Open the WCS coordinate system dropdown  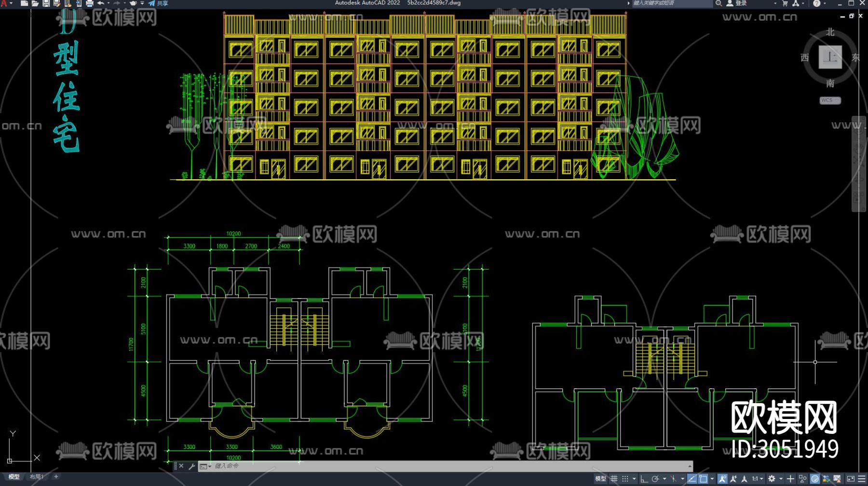pyautogui.click(x=830, y=100)
